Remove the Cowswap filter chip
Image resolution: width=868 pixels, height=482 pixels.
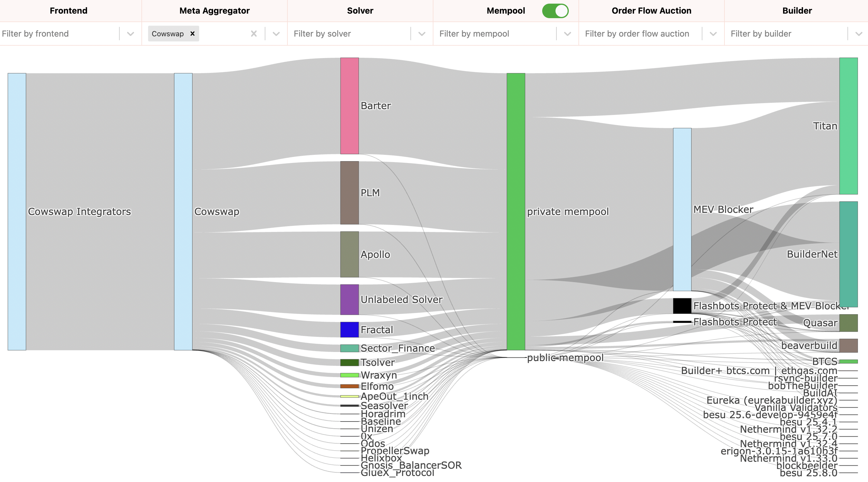pos(193,34)
